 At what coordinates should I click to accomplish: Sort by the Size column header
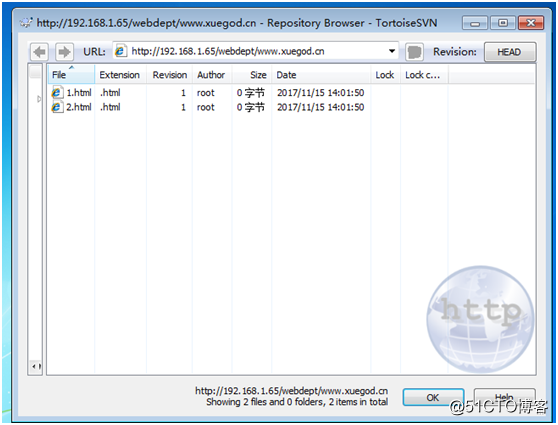click(252, 75)
